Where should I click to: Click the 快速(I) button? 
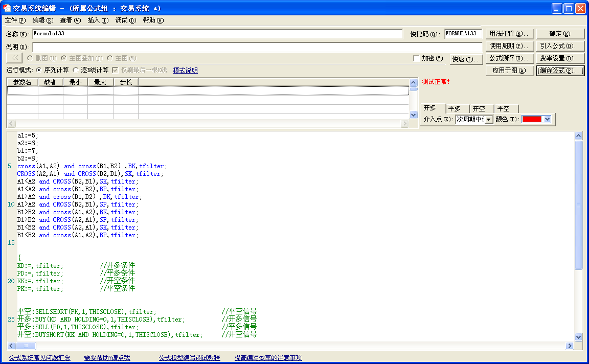point(465,59)
